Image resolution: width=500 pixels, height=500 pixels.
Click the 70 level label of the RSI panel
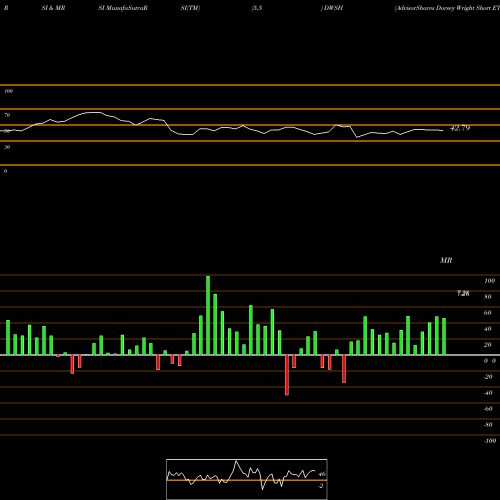point(7,115)
